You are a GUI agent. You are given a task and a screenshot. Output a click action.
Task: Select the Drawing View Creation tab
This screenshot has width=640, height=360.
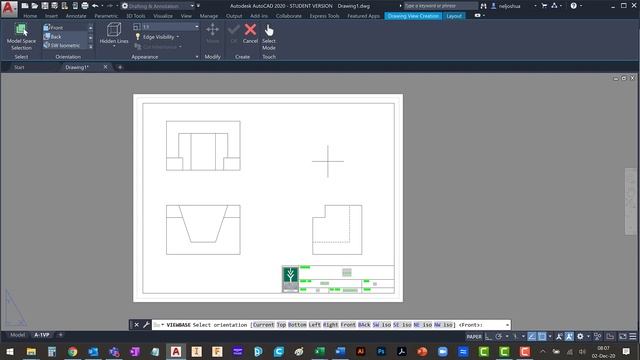(413, 16)
